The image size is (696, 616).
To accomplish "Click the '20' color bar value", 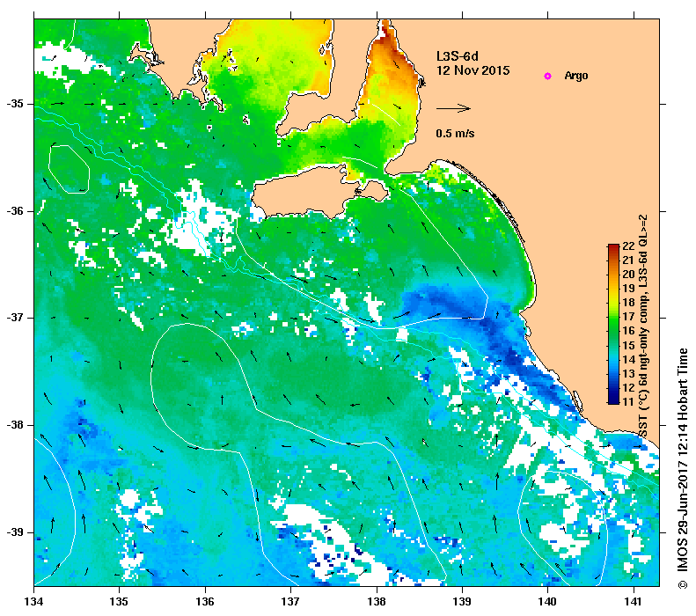I will [x=628, y=275].
